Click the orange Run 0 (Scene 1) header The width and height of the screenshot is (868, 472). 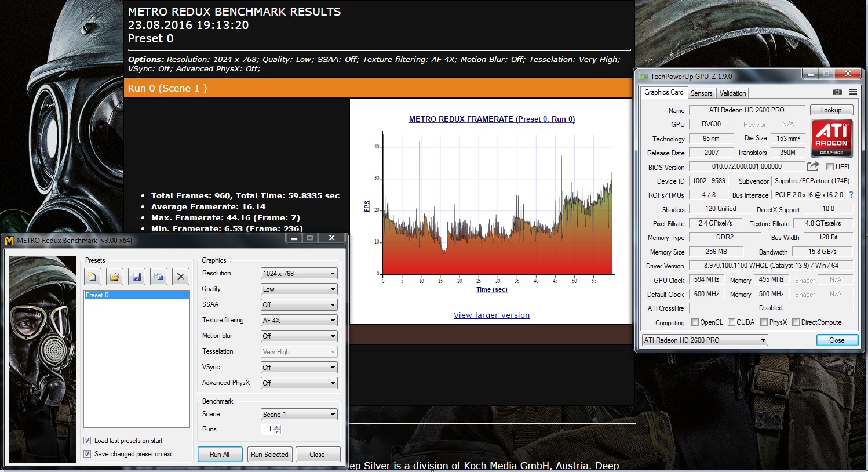[x=379, y=88]
